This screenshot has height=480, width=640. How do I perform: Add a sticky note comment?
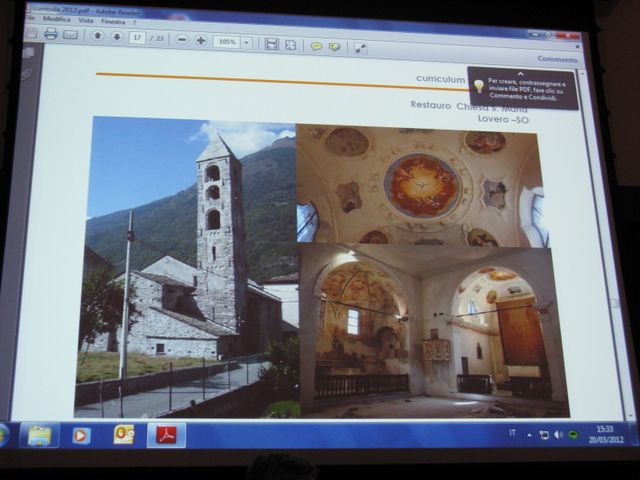pyautogui.click(x=316, y=46)
